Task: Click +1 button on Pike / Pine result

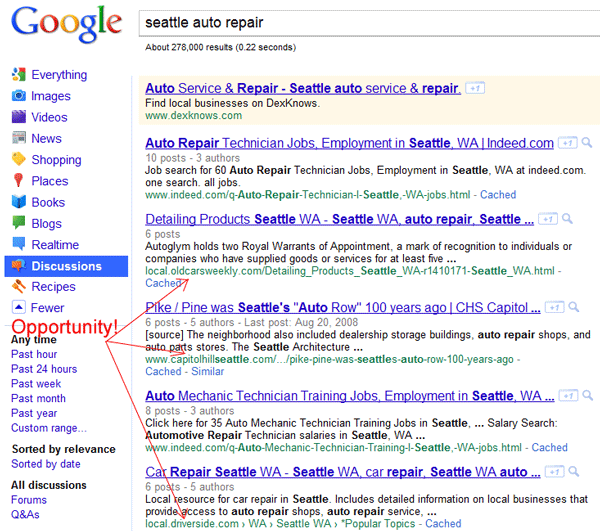Action: (x=554, y=307)
